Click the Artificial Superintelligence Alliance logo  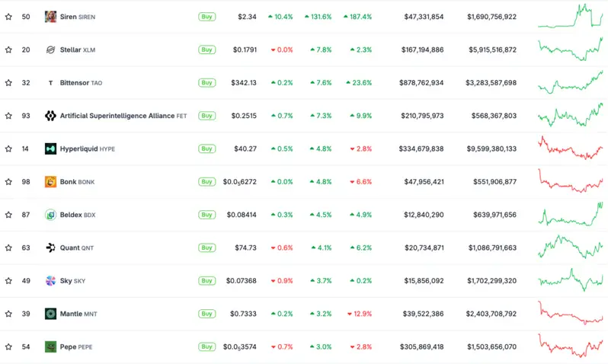[50, 116]
